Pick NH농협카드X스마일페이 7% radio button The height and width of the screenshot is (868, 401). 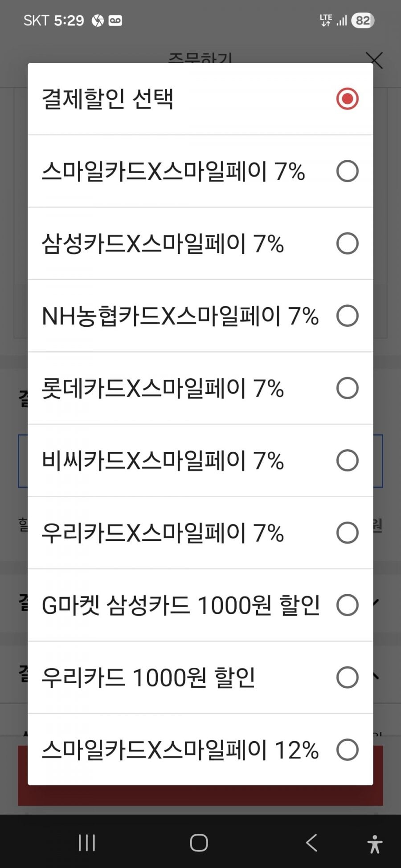347,316
